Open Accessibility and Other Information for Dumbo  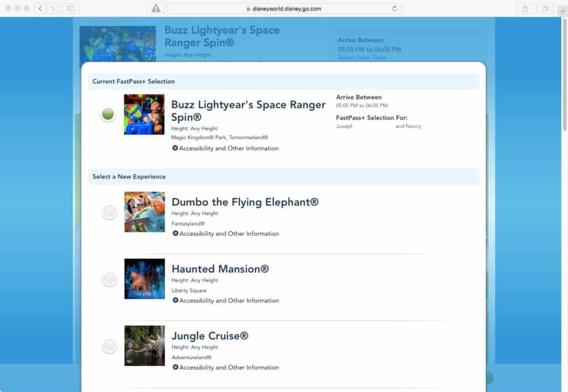pos(229,234)
